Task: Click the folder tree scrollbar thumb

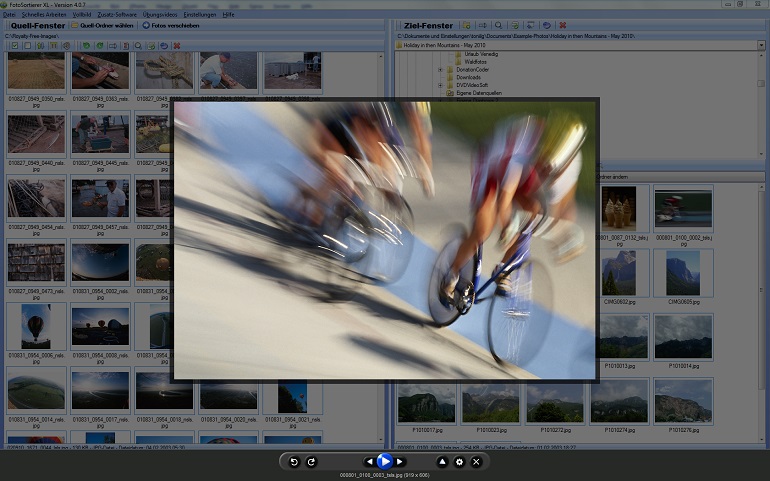Action: point(761,84)
